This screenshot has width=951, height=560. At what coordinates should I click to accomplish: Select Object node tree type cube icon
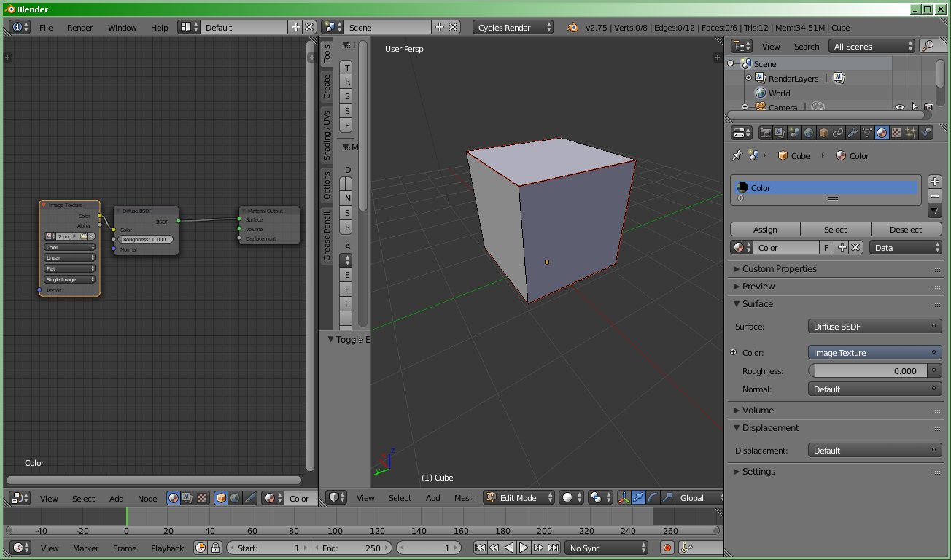coord(221,498)
